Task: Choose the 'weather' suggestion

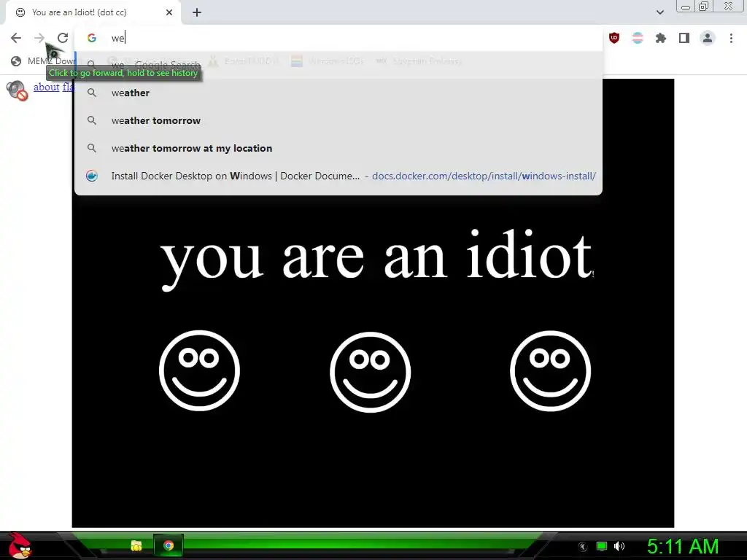Action: point(338,93)
